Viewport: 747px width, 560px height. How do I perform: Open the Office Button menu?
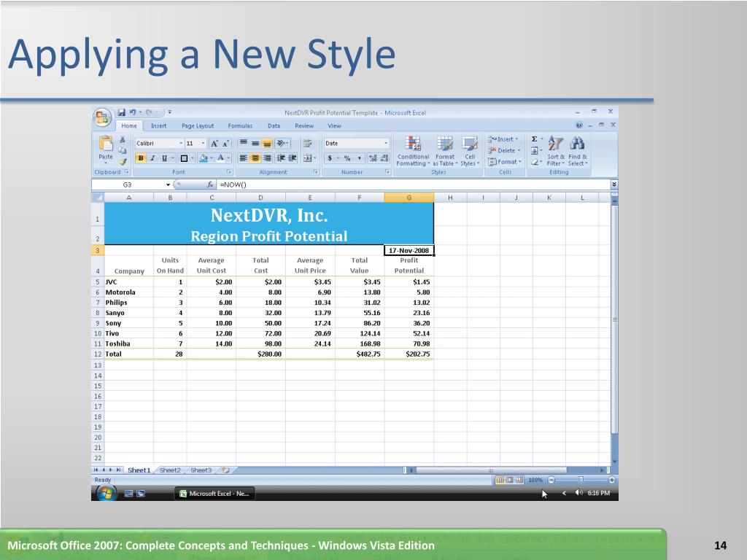coord(102,117)
